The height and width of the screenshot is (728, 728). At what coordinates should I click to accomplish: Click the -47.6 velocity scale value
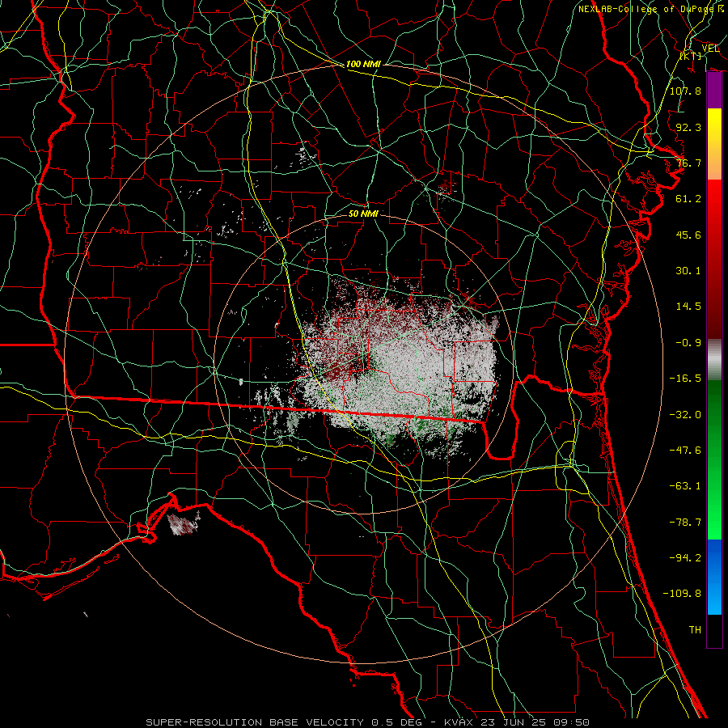coord(685,451)
